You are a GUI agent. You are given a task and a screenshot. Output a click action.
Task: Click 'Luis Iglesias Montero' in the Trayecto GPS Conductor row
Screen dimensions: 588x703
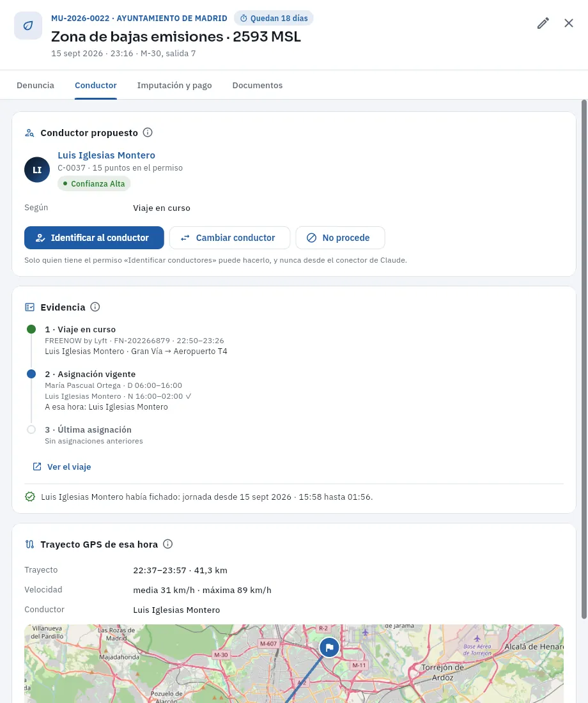[x=176, y=610]
